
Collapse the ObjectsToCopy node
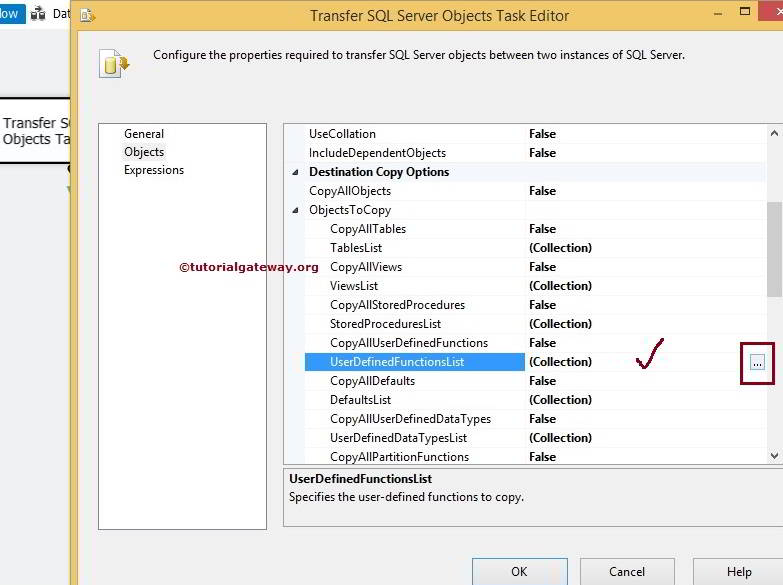(x=295, y=210)
